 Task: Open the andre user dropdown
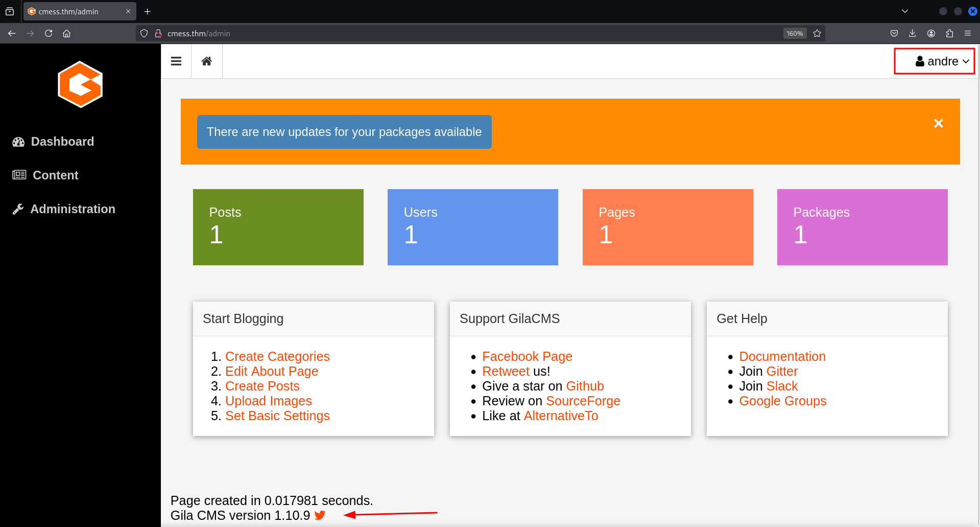click(935, 61)
